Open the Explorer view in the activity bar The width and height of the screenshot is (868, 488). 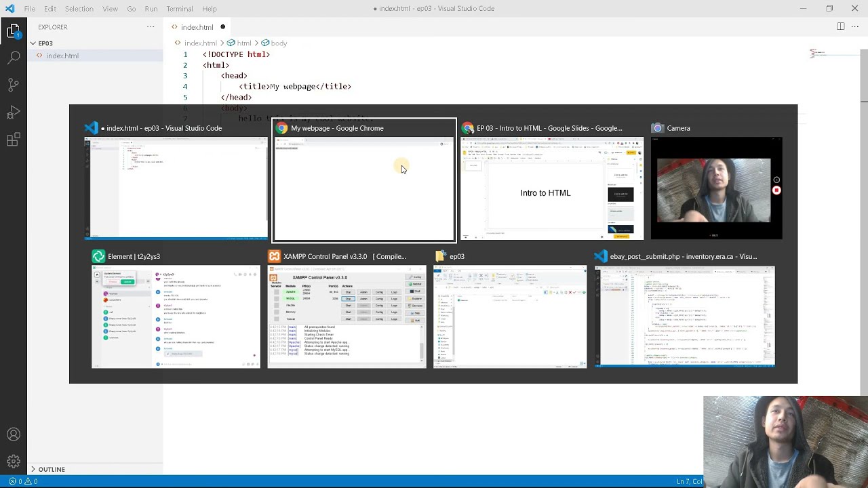[x=14, y=31]
